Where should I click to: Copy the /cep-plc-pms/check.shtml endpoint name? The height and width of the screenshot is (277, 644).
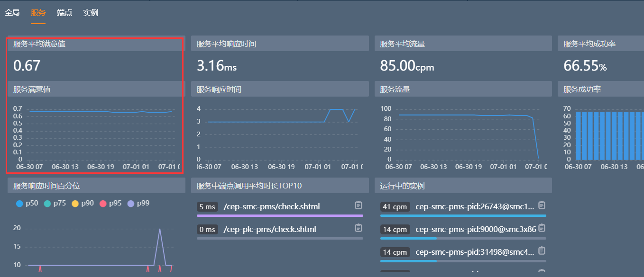pos(359,228)
